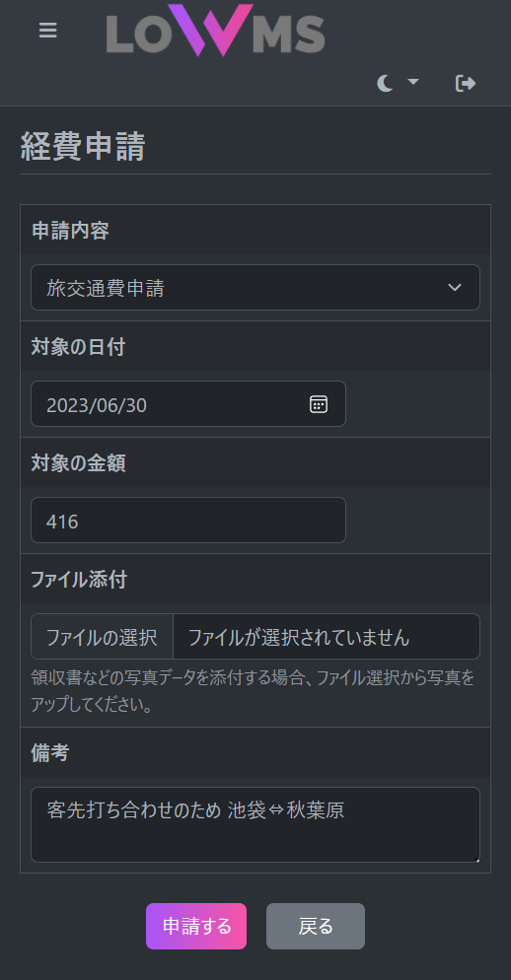
Task: Click the ファイル添付 label
Action: tap(79, 580)
